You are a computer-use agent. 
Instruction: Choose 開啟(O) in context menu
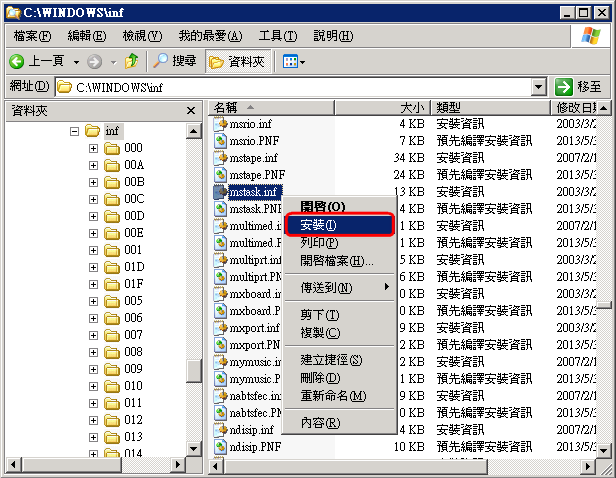coord(339,206)
